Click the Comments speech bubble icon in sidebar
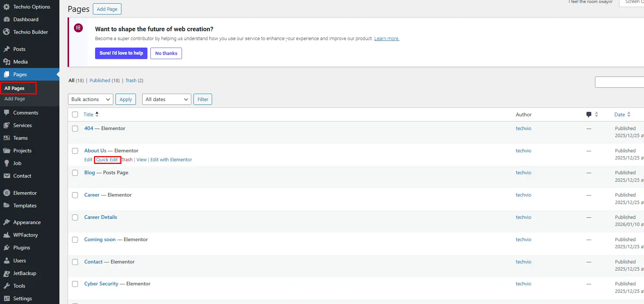Viewport: 644px width, 304px height. tap(6, 113)
